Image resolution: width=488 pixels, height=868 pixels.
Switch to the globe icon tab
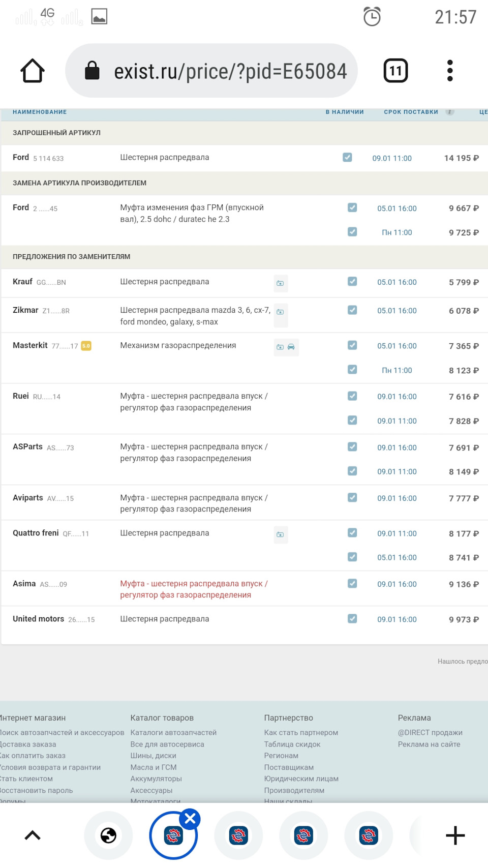tap(108, 835)
